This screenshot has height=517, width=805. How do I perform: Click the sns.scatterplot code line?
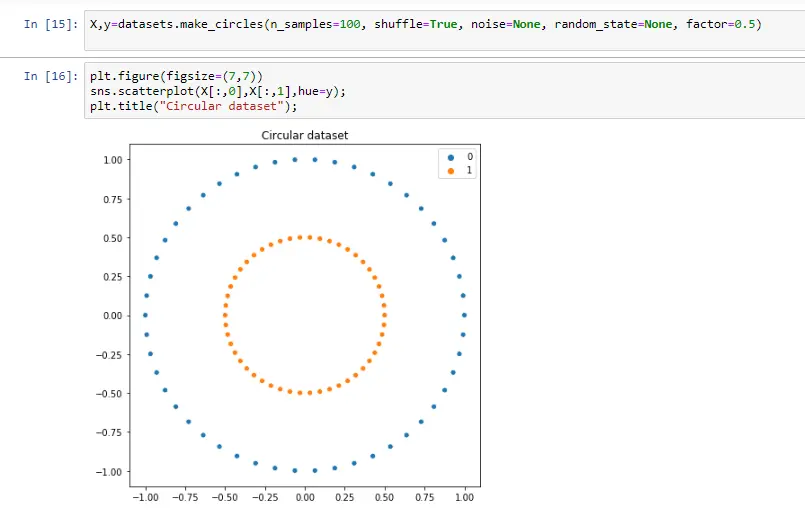point(218,91)
